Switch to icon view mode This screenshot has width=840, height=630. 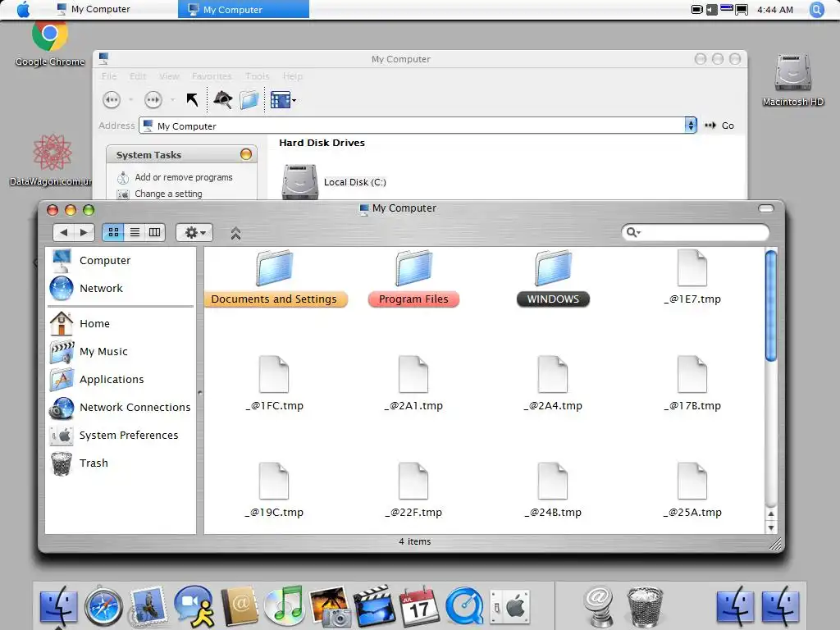coord(113,232)
